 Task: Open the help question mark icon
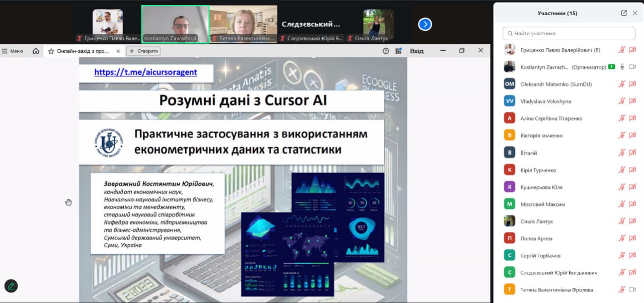point(386,51)
